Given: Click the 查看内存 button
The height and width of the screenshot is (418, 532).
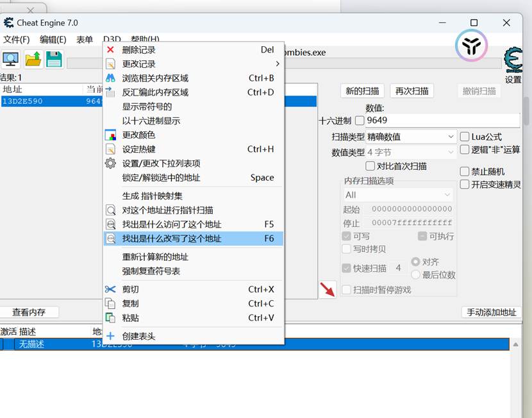Looking at the screenshot, I should 29,312.
